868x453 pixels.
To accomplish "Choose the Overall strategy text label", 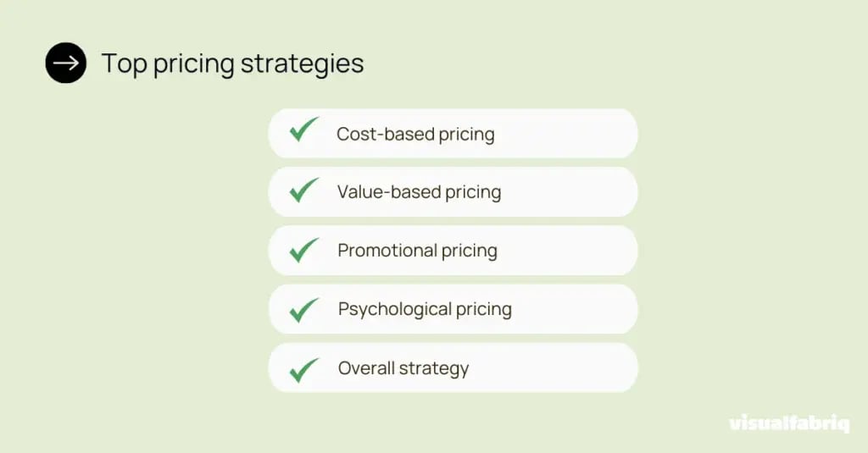I will [x=403, y=369].
